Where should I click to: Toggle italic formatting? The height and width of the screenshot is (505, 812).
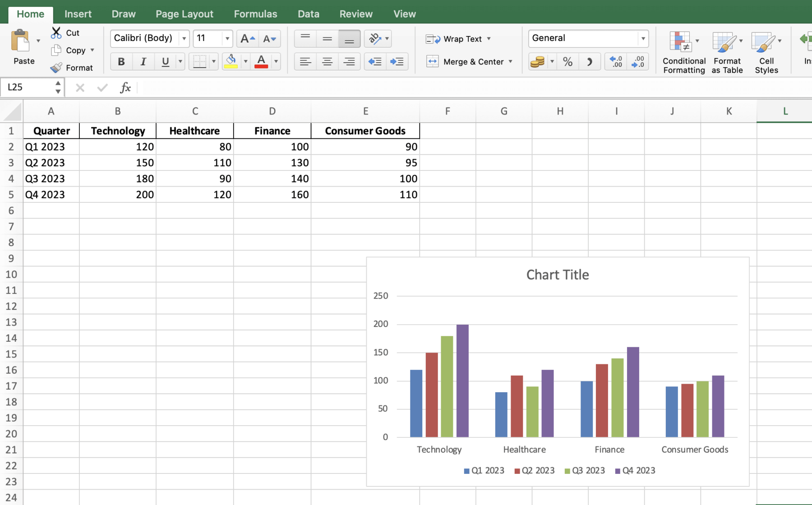(143, 62)
